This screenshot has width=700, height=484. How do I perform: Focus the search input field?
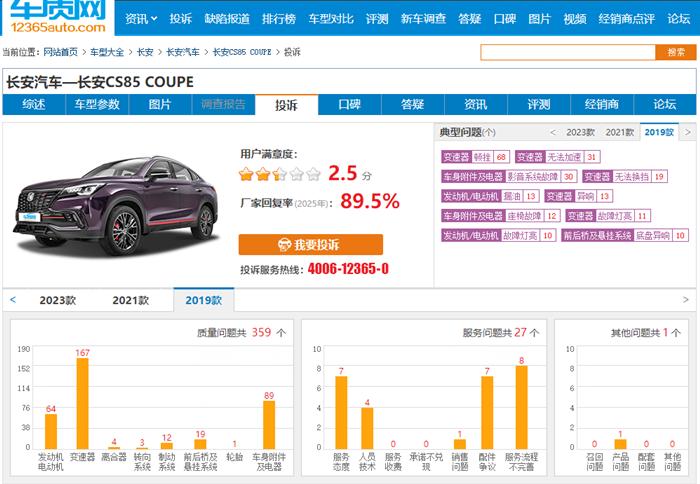coord(568,52)
